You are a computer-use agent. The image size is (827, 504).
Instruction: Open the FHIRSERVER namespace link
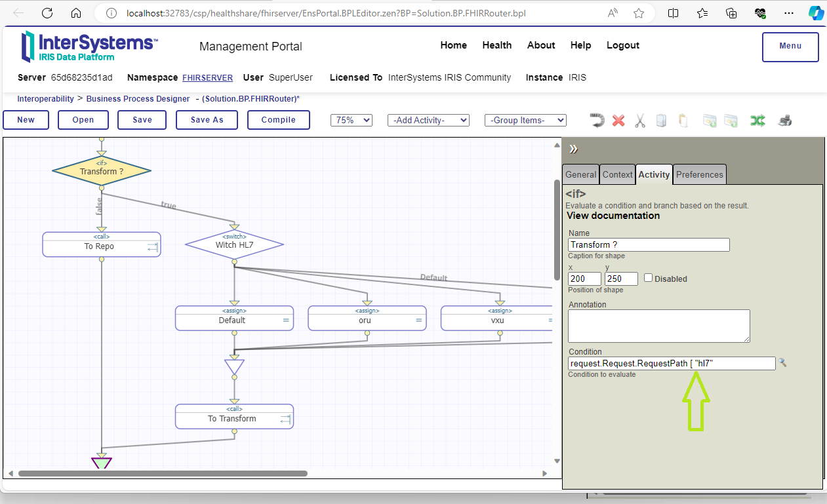(x=207, y=77)
